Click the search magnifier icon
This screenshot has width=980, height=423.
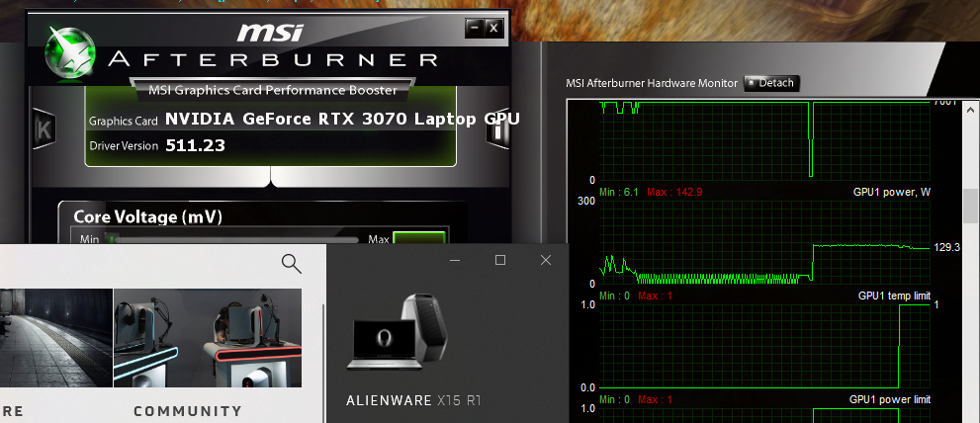[x=292, y=264]
